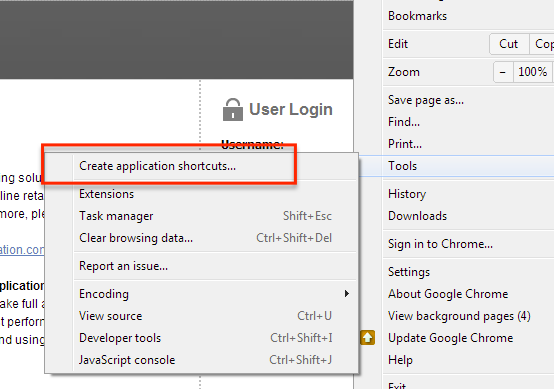Select Print in the Chrome menu
Image resolution: width=554 pixels, height=389 pixels.
coord(468,144)
